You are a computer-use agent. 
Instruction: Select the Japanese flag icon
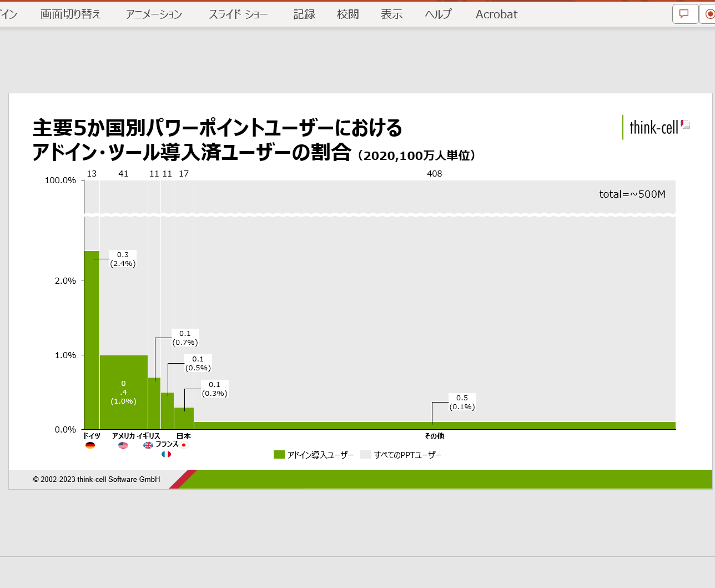[x=185, y=445]
